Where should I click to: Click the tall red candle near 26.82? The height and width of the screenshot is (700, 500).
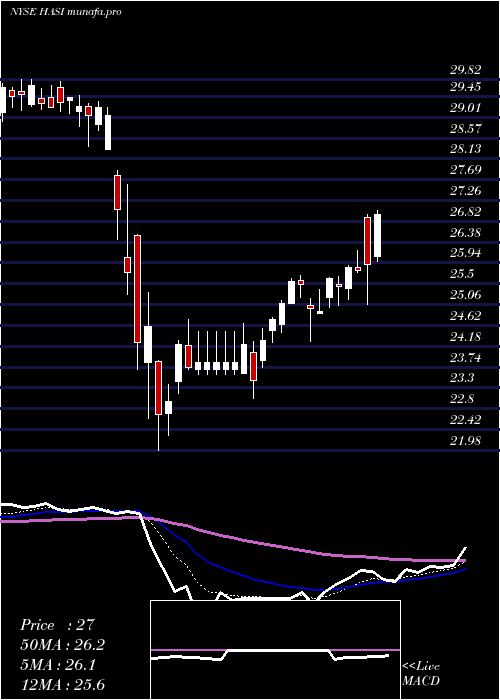367,241
